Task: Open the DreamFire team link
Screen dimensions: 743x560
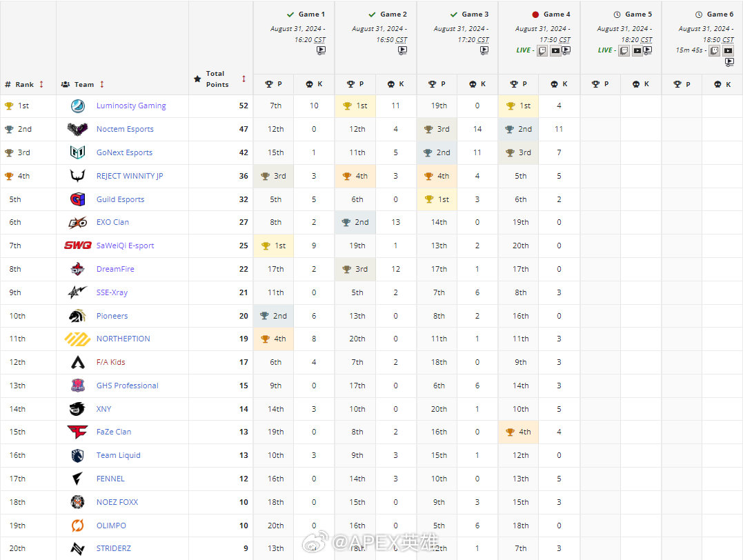Action: coord(116,269)
